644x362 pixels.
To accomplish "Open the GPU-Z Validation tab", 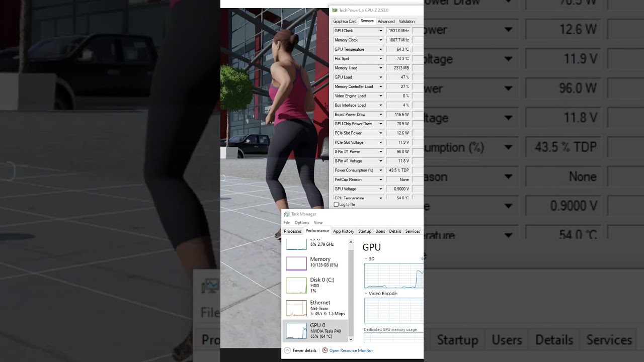I will (x=407, y=21).
